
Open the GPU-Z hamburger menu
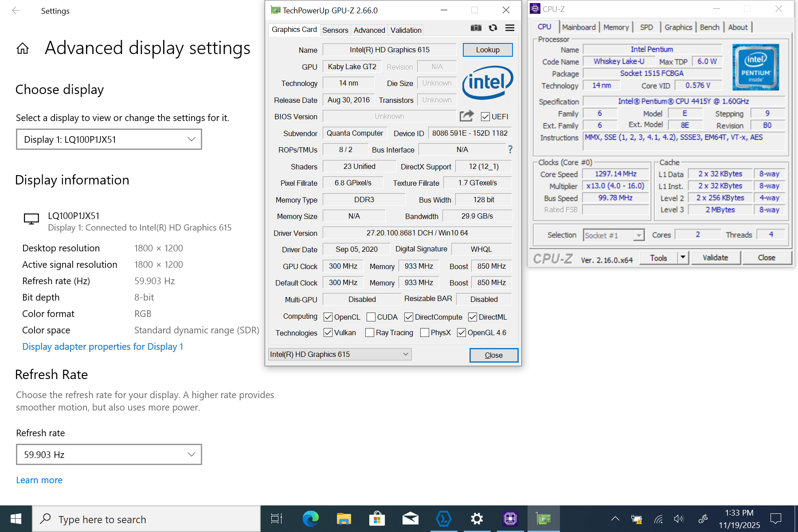tap(510, 28)
